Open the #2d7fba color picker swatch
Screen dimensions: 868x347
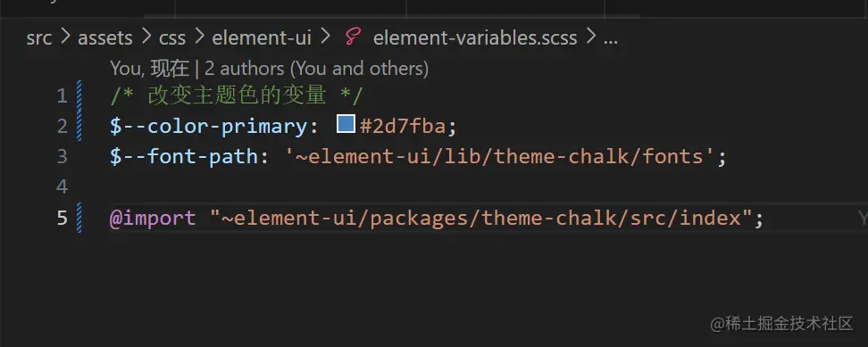[x=346, y=124]
